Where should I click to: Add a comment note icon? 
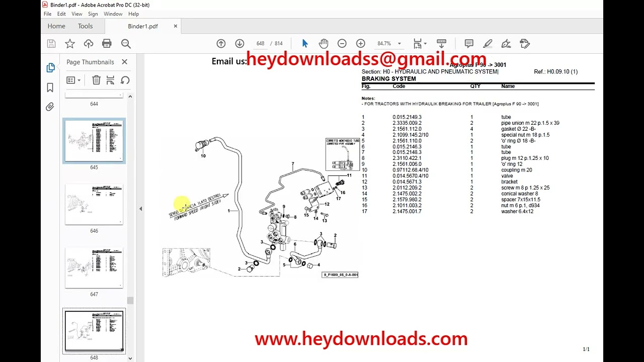[x=469, y=44]
